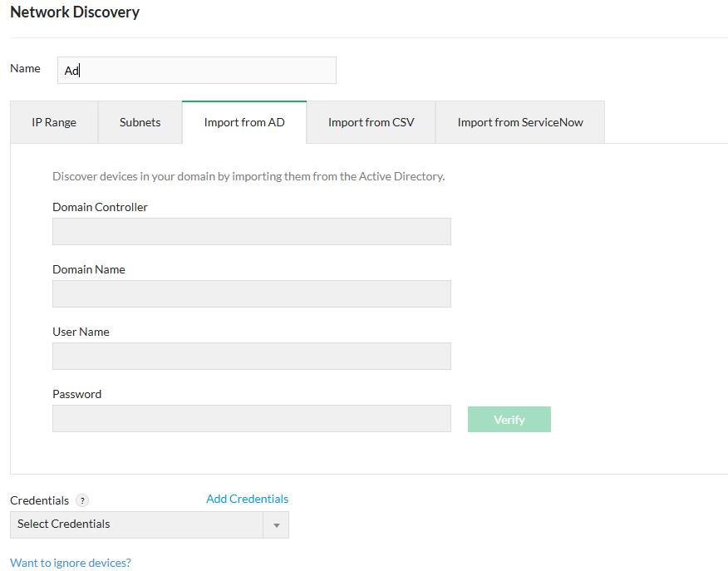Click into the Domain Name field

pyautogui.click(x=251, y=294)
